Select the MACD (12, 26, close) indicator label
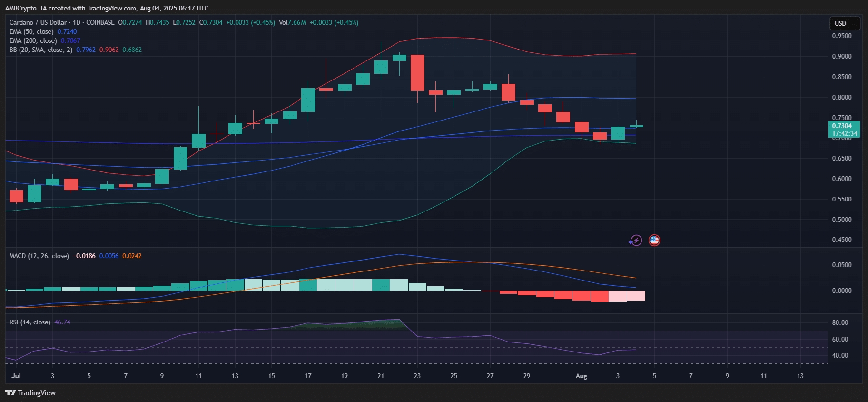 click(x=39, y=256)
